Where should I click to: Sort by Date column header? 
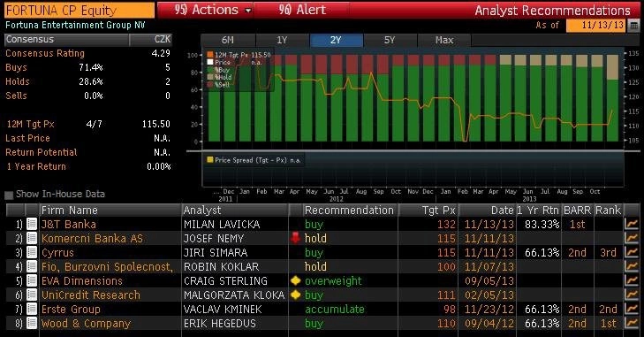(x=487, y=211)
